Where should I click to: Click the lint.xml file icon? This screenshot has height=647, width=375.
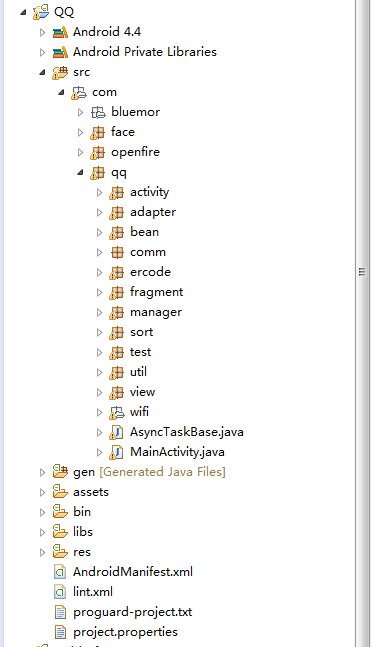60,592
